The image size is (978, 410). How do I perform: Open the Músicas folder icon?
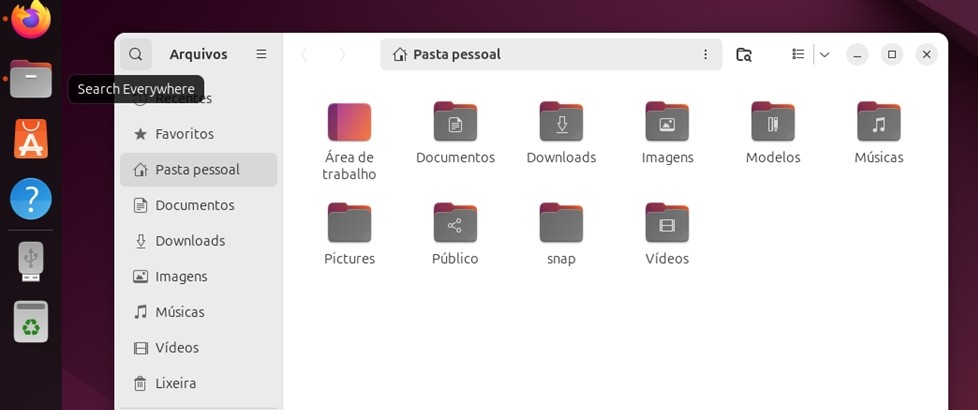(878, 122)
